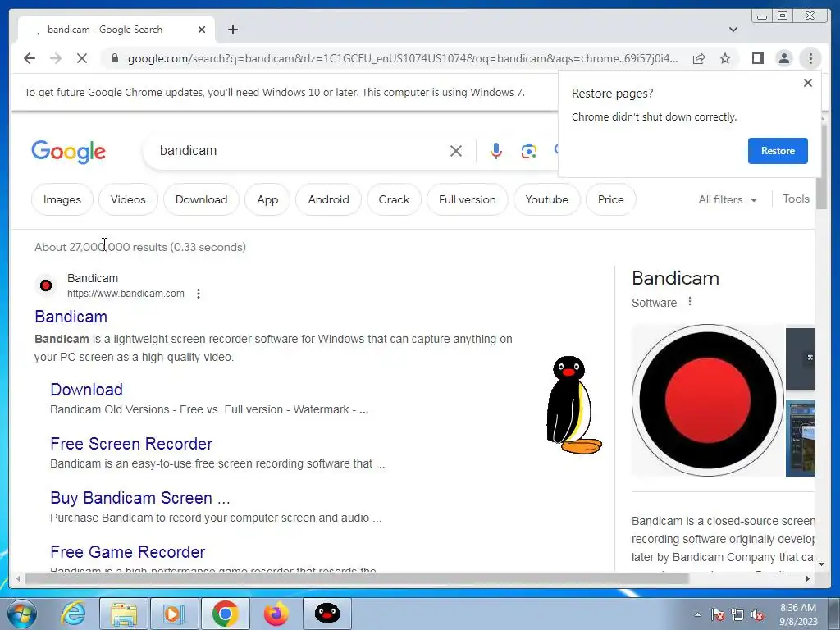This screenshot has height=630, width=840.
Task: Select the Crack filter chip
Action: tap(394, 199)
